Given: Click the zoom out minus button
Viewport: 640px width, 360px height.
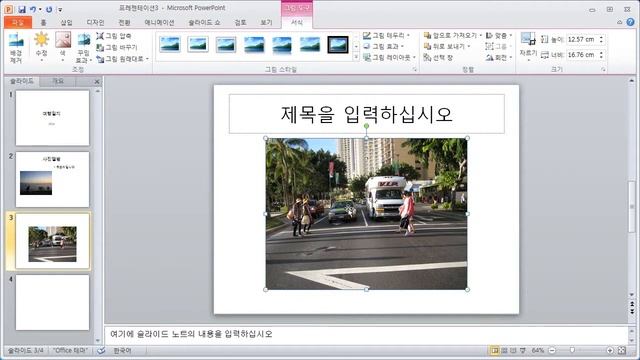Looking at the screenshot, I should [x=552, y=350].
